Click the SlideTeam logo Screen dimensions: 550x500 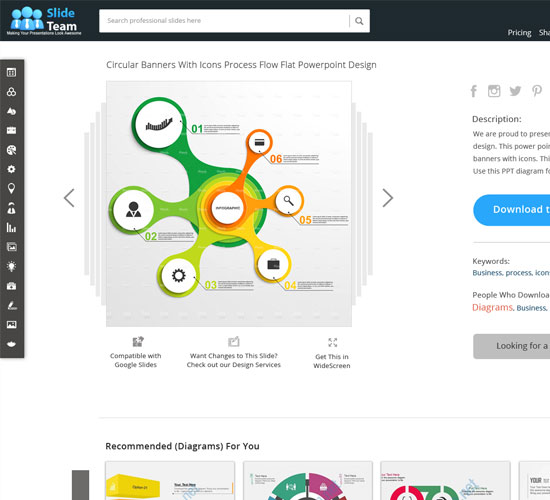pyautogui.click(x=44, y=21)
